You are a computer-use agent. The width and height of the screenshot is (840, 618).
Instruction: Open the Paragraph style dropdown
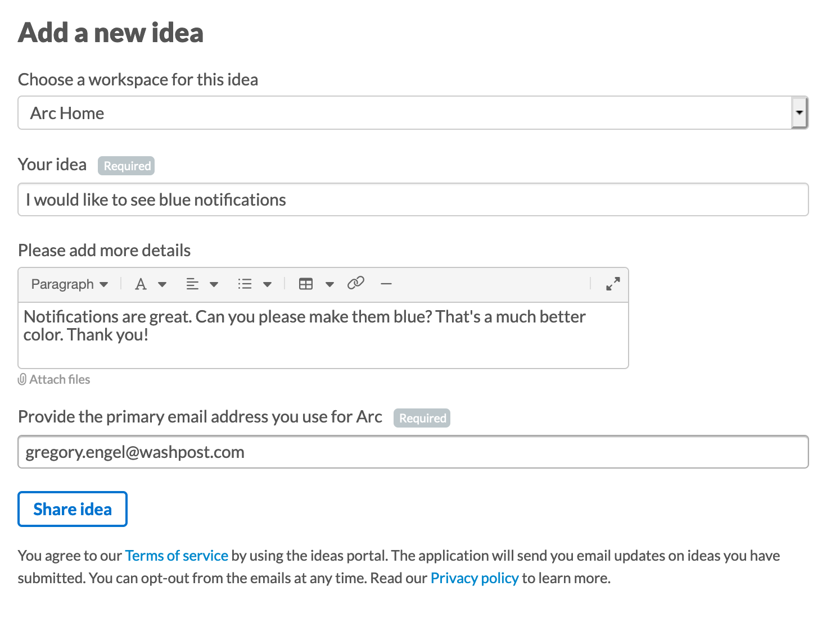click(70, 284)
